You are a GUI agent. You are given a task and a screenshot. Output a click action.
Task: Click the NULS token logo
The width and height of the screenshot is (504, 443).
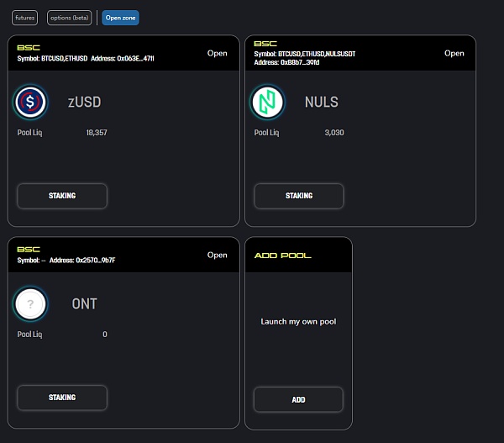pyautogui.click(x=268, y=103)
